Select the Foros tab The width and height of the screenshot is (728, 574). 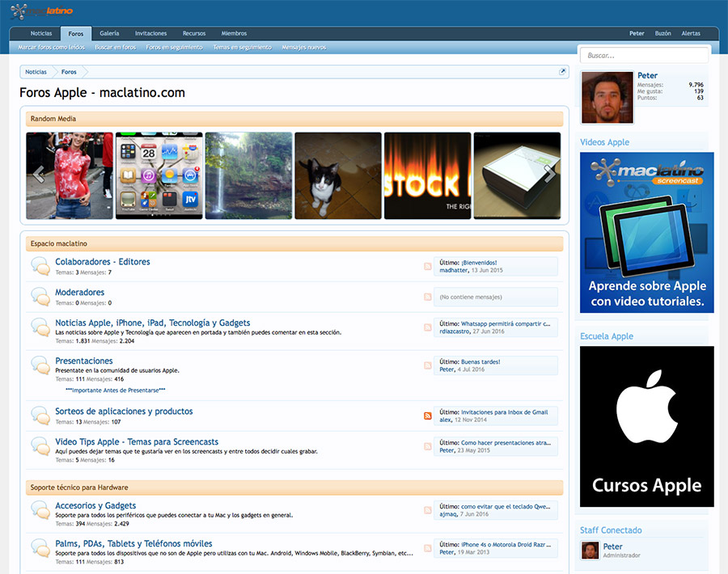(x=76, y=33)
